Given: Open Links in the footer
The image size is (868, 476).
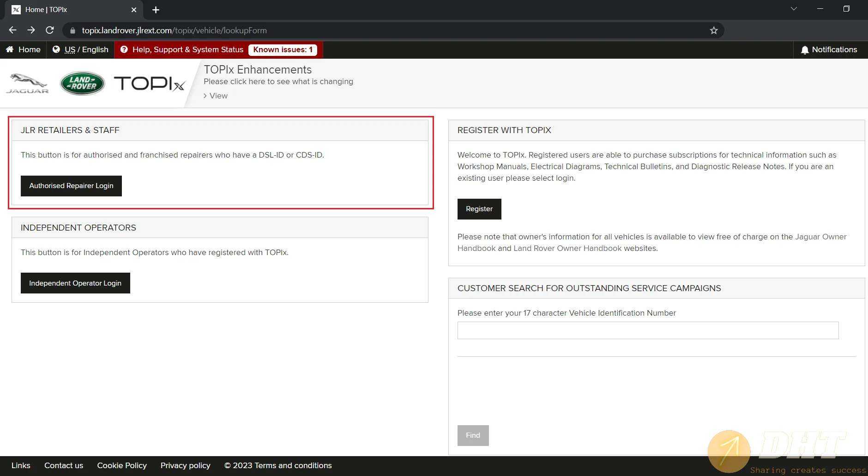Looking at the screenshot, I should coord(21,465).
